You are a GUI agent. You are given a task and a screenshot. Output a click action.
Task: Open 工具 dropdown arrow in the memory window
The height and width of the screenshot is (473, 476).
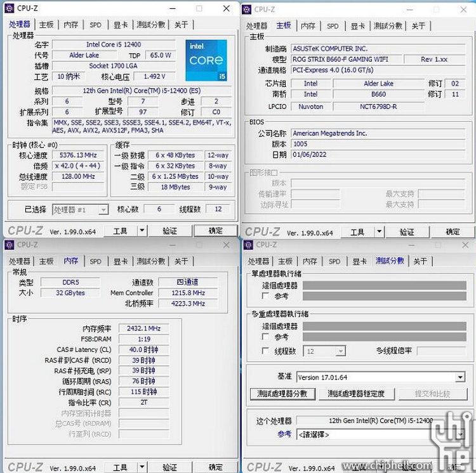point(142,467)
